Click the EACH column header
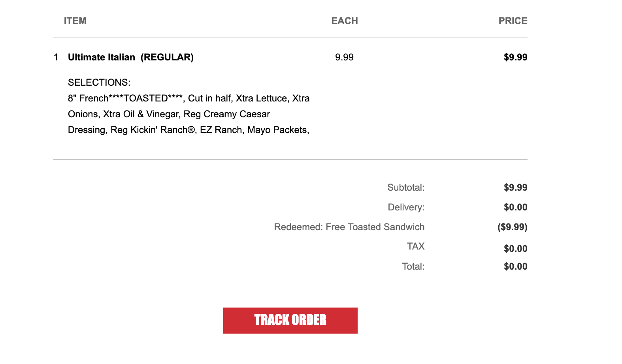622x364 pixels. tap(344, 21)
